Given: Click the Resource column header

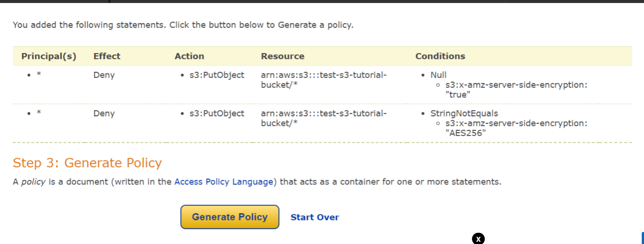Looking at the screenshot, I should (x=283, y=56).
